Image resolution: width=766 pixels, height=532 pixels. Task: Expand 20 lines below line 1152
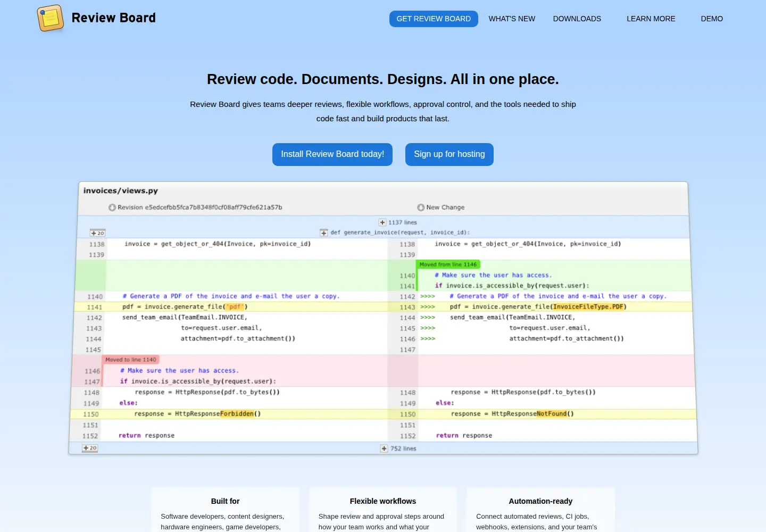point(90,448)
